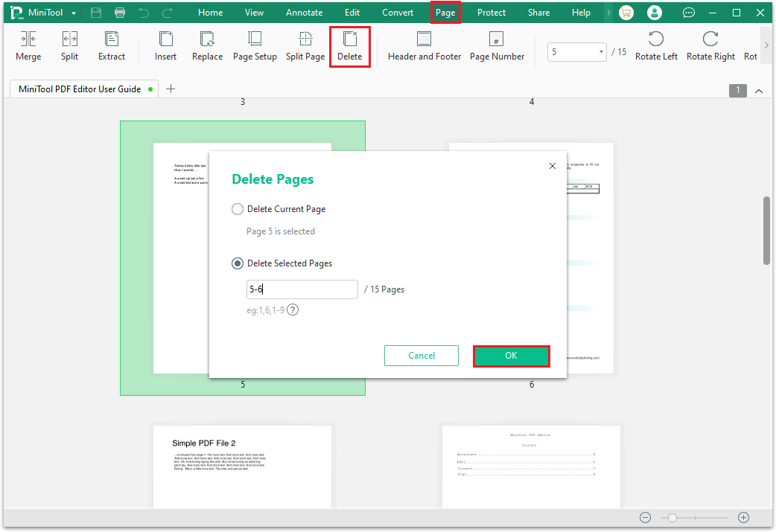Click the selected pages range input field
776x532 pixels.
point(302,289)
